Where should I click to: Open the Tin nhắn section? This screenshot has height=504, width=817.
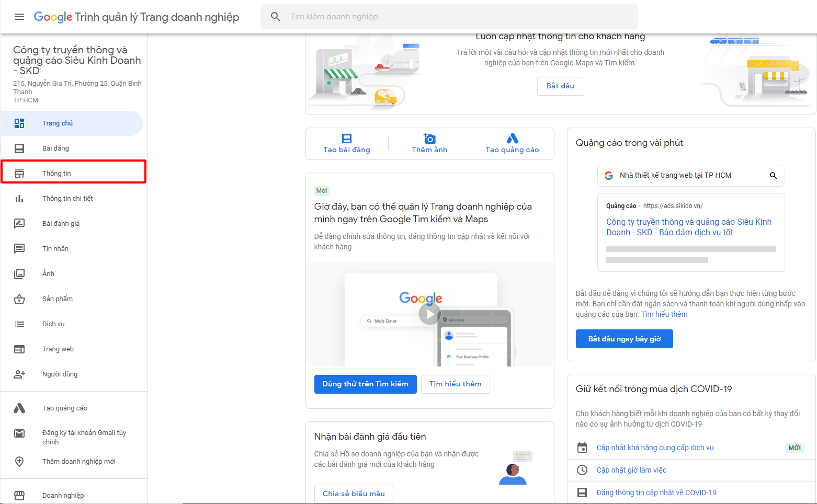[x=72, y=249]
